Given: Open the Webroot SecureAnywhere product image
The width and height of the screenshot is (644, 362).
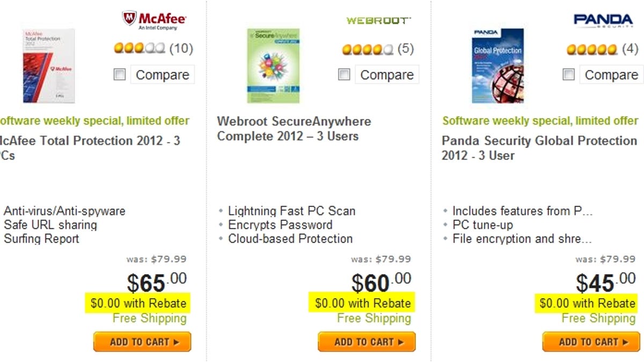Looking at the screenshot, I should click(273, 65).
